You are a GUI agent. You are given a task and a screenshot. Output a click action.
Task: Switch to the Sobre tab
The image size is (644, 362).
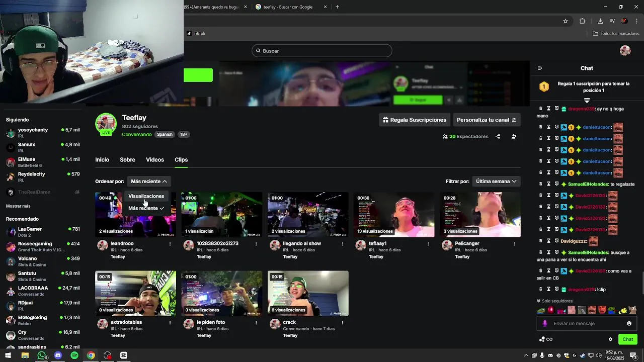click(127, 159)
